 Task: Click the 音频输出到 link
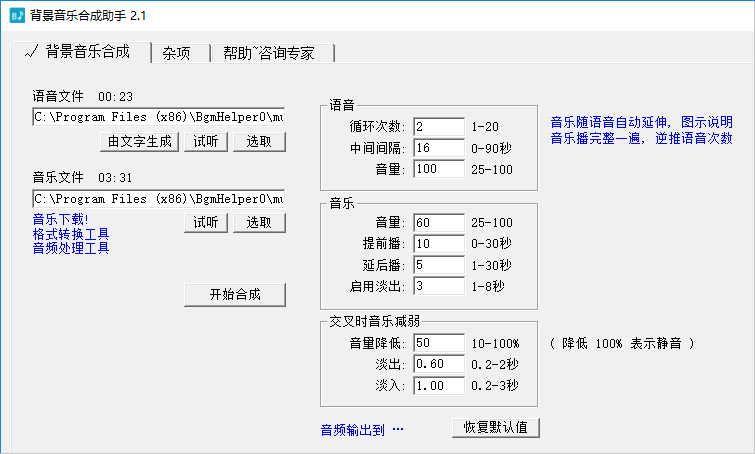click(x=361, y=430)
